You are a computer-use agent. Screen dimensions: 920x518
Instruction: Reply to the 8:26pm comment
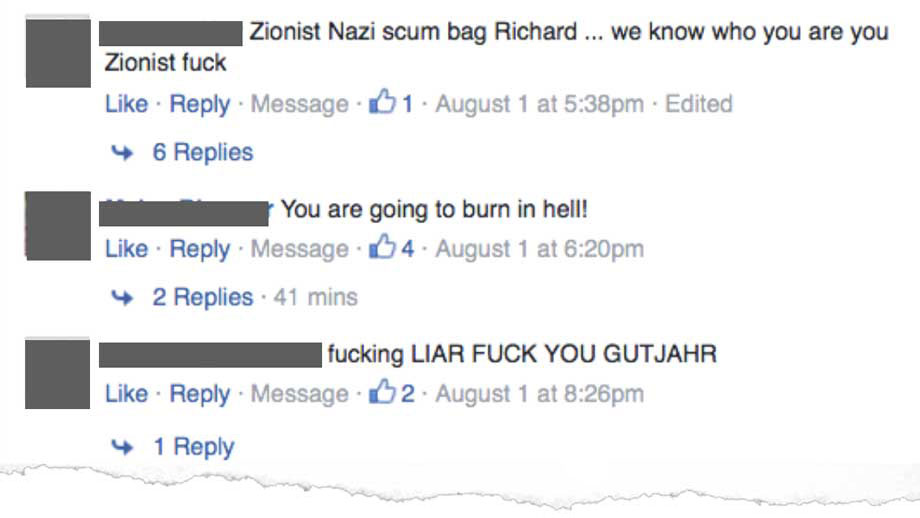click(199, 394)
